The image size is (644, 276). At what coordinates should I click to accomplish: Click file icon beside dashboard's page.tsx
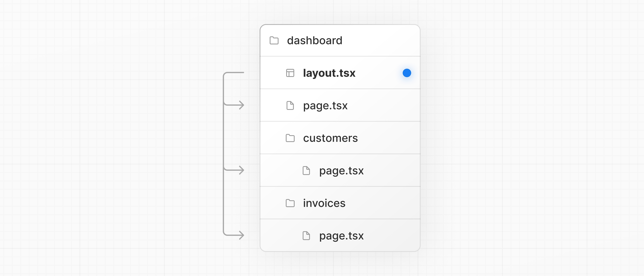[x=290, y=105]
